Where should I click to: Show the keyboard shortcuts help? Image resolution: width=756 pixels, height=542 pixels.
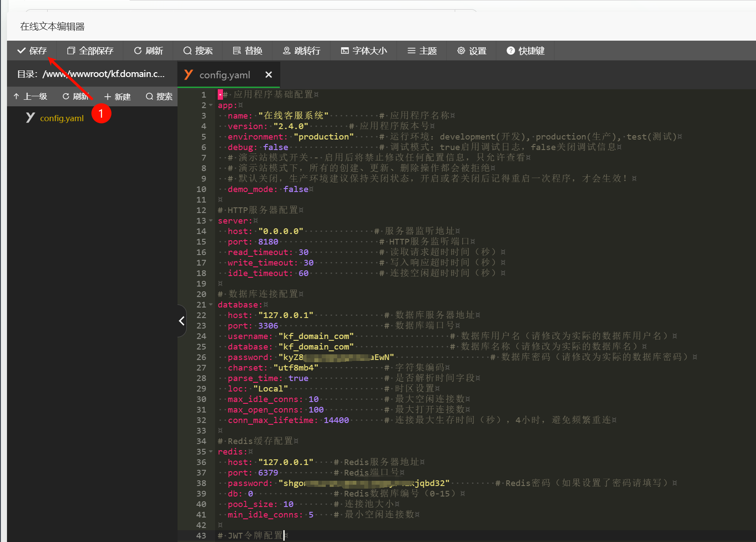(x=525, y=51)
